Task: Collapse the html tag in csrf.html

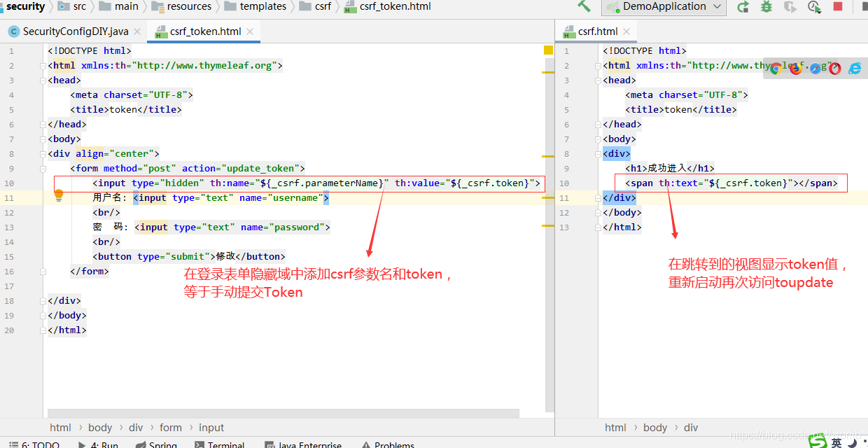Action: tap(598, 66)
